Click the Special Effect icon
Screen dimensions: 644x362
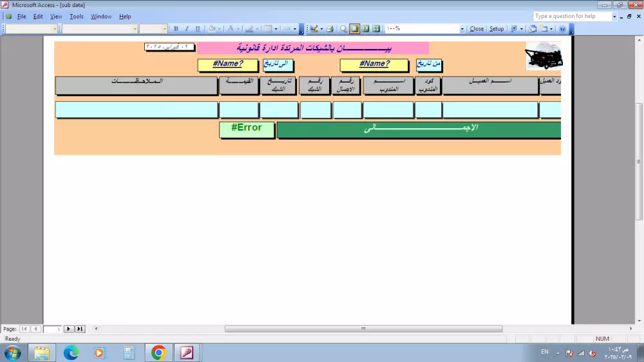tap(287, 29)
